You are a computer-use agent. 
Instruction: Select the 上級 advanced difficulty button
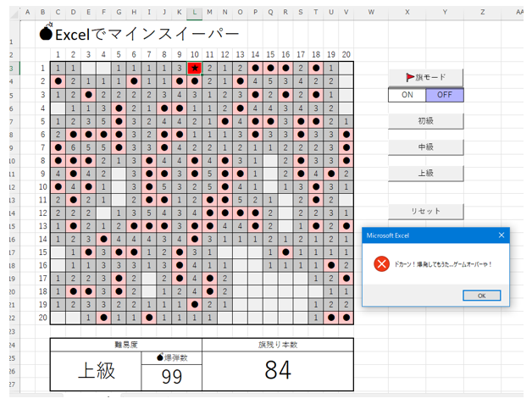(426, 173)
